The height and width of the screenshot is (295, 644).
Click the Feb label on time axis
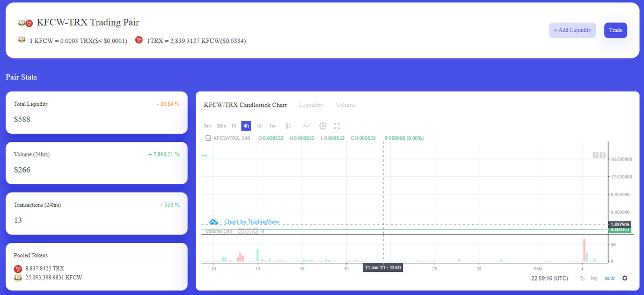point(538,268)
